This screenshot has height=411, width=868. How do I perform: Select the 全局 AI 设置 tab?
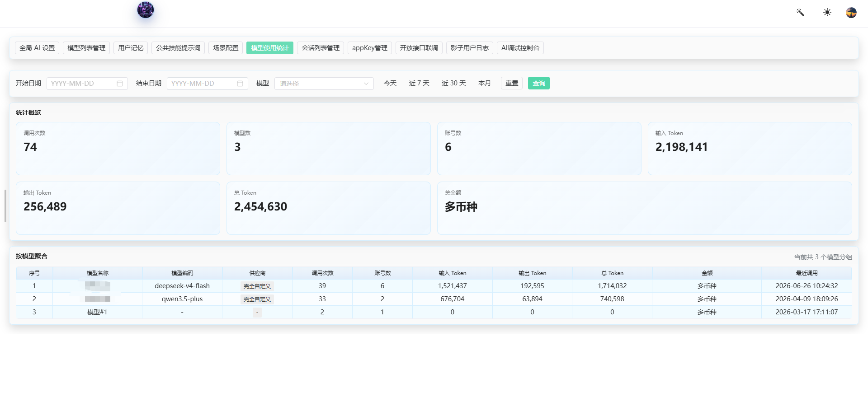(37, 48)
